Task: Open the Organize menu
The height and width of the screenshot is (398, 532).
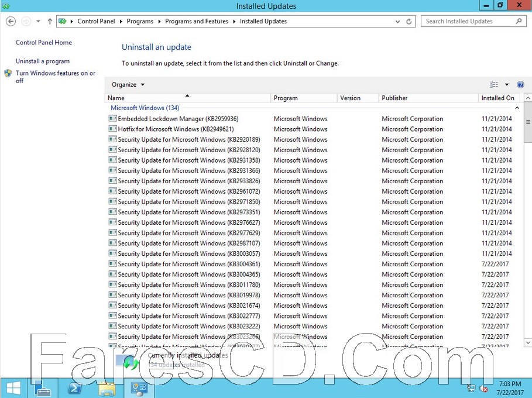Action: [128, 84]
